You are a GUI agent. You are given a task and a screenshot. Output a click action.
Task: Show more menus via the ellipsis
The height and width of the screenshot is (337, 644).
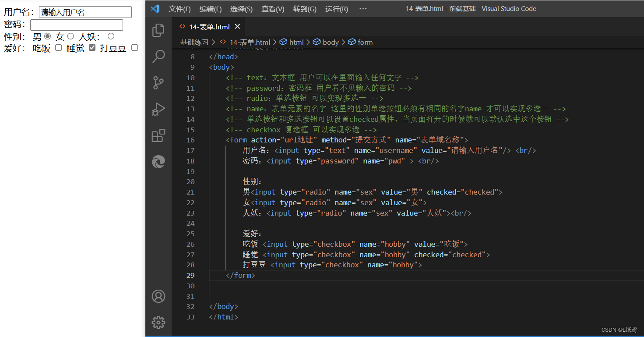[363, 9]
